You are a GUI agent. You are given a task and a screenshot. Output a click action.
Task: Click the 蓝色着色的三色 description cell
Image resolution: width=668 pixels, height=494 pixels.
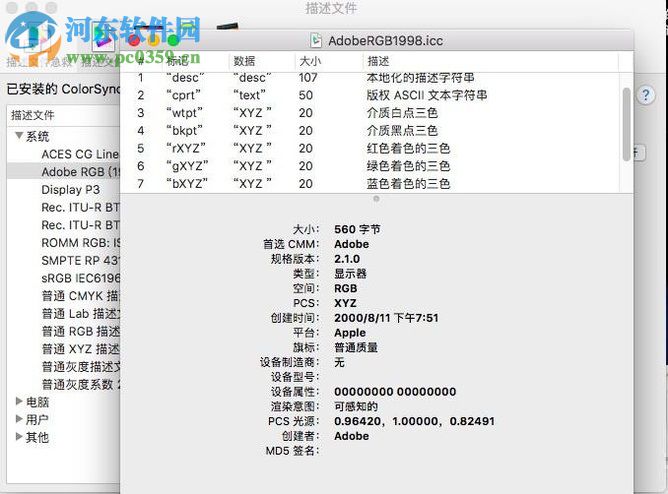(x=408, y=184)
